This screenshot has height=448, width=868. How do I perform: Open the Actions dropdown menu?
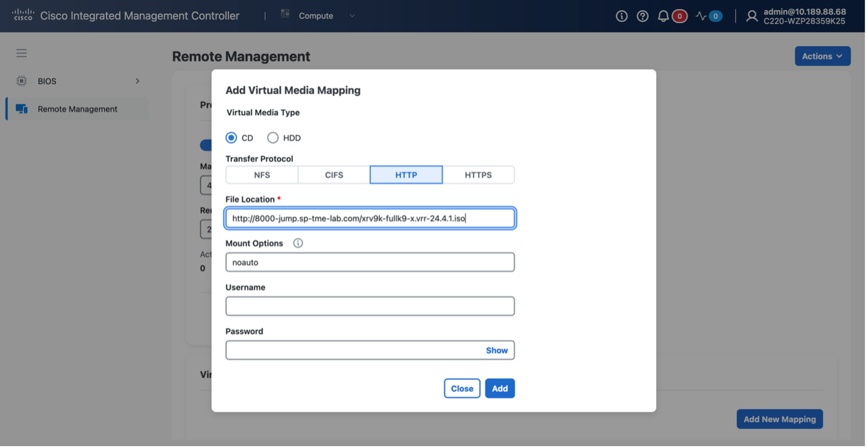[822, 56]
